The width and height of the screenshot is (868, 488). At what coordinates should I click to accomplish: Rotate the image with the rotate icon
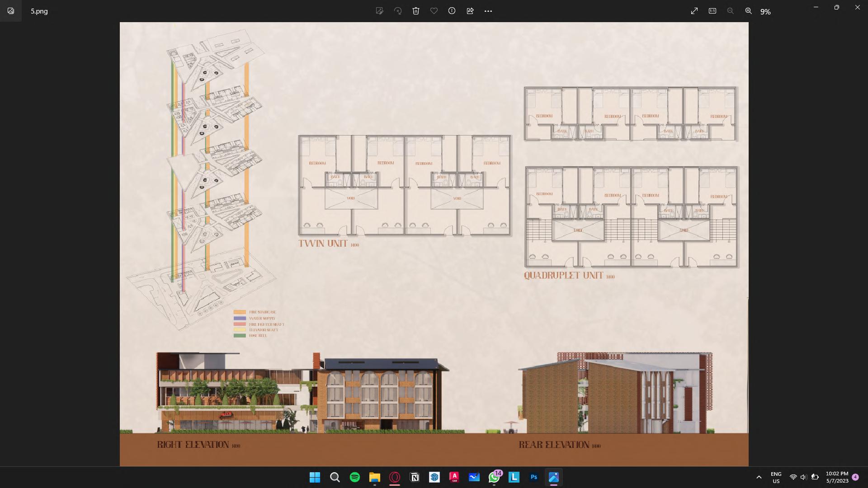pos(398,11)
